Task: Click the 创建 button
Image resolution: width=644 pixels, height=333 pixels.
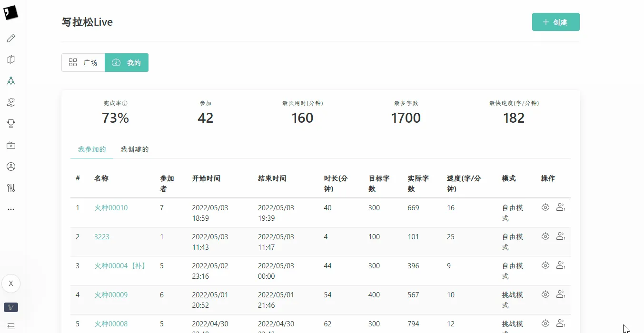Action: 555,22
